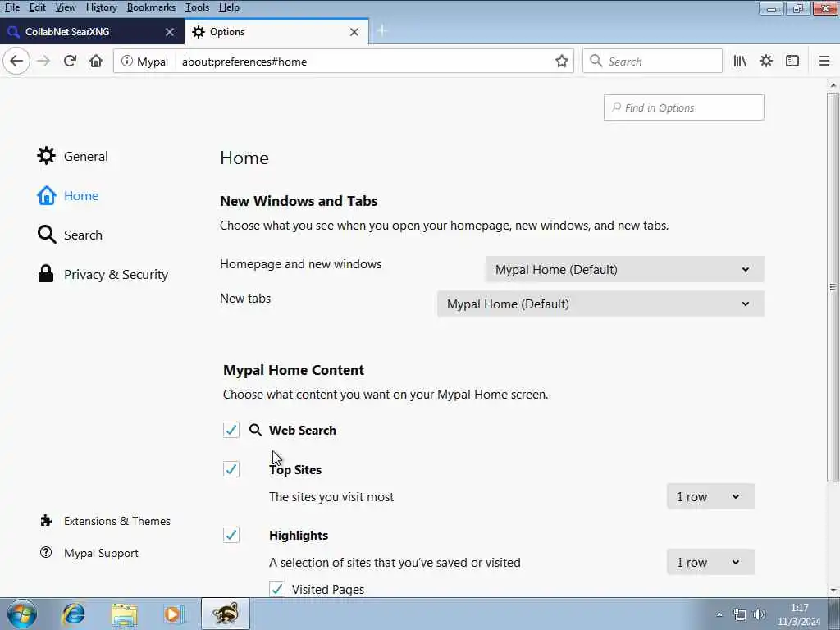
Task: Click the Mypal Support question mark icon
Action: point(46,552)
